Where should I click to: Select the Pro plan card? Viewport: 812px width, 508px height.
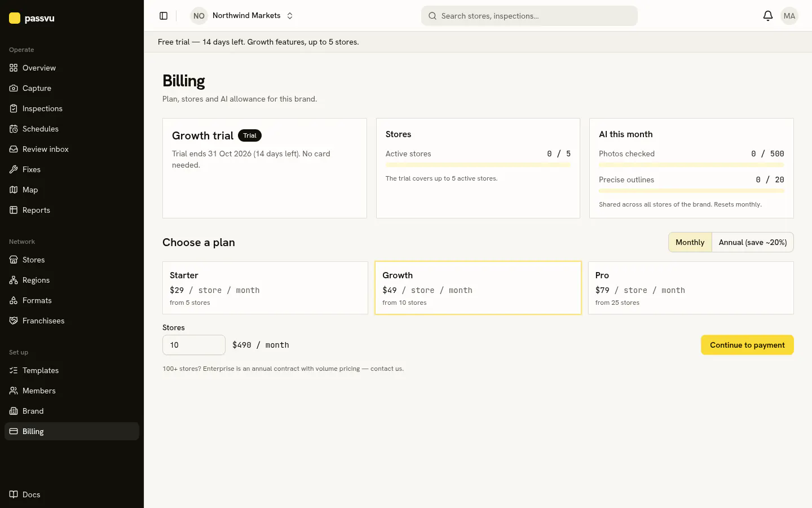pos(691,288)
